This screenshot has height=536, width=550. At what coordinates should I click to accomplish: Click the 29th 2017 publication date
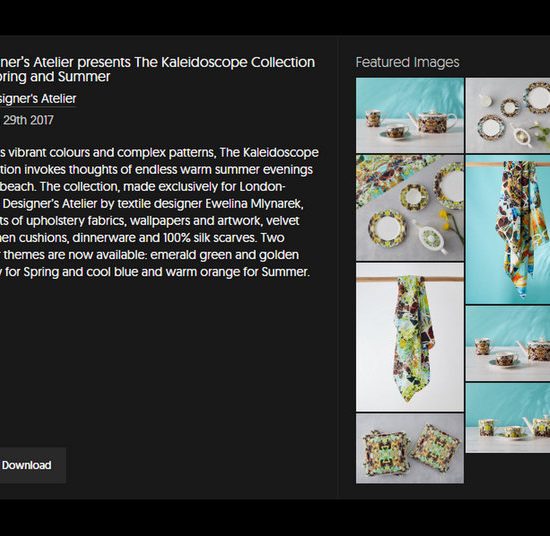tap(28, 120)
